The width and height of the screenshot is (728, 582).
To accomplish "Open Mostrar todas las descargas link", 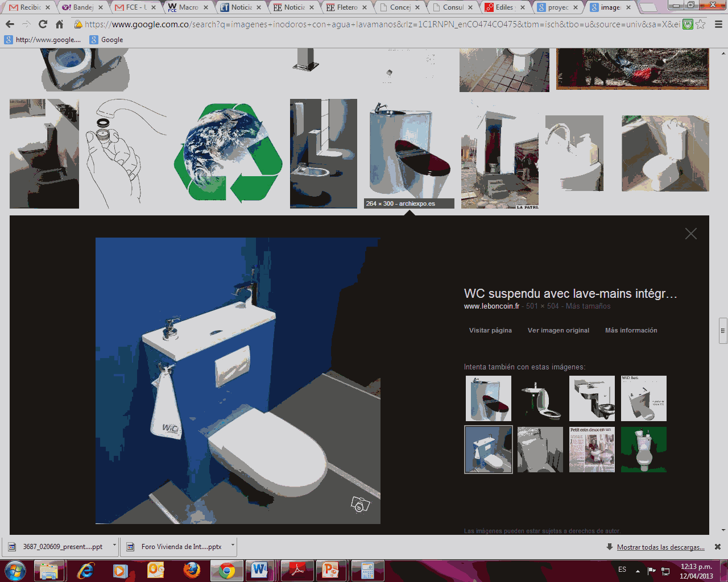I will point(660,547).
